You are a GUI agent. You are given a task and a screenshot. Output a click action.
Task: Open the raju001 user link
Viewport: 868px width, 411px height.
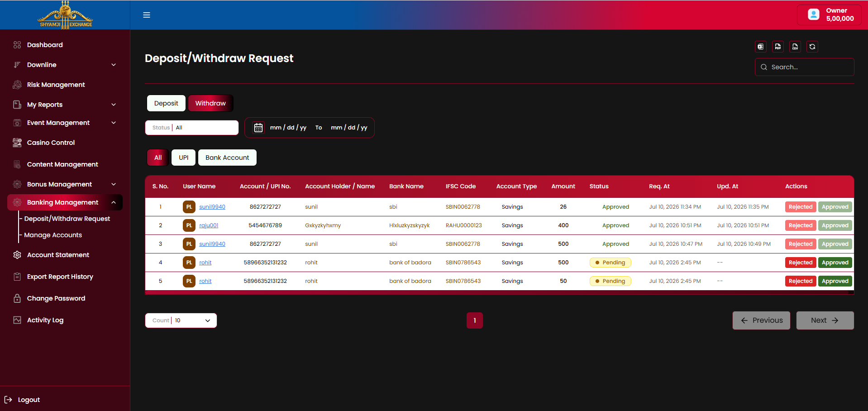[x=209, y=225]
